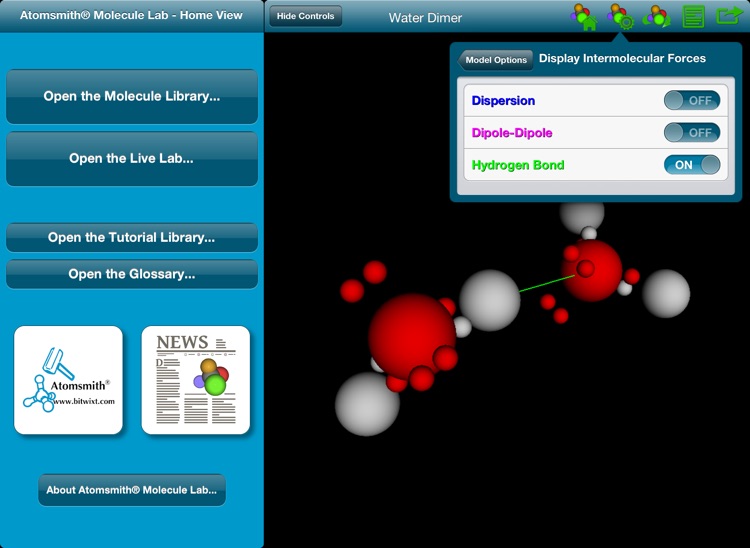Open home view molecule icon in toolbar
Screen dimensions: 750x548
584,17
